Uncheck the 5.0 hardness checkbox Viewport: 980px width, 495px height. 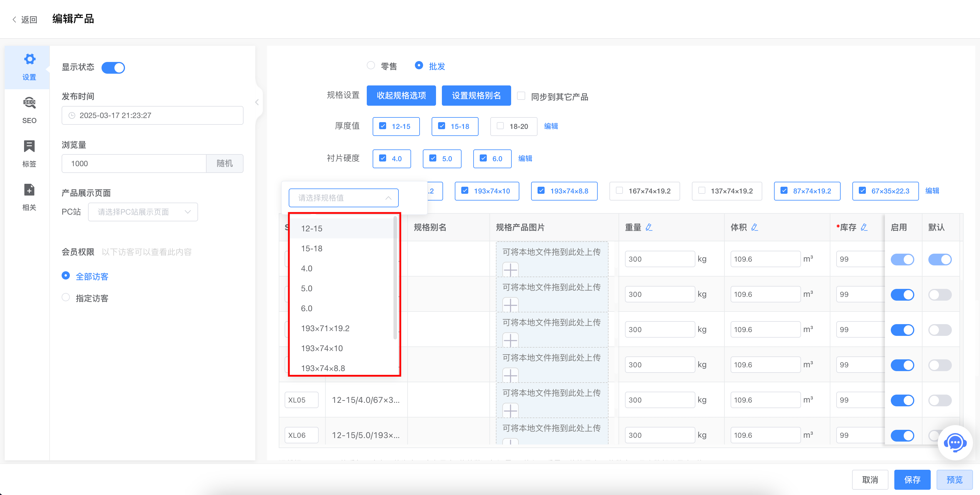[x=432, y=159]
